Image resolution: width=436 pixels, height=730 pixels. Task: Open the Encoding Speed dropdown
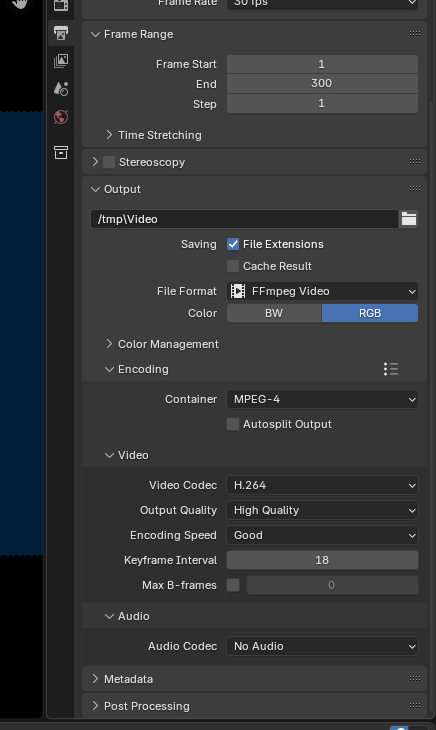click(322, 535)
